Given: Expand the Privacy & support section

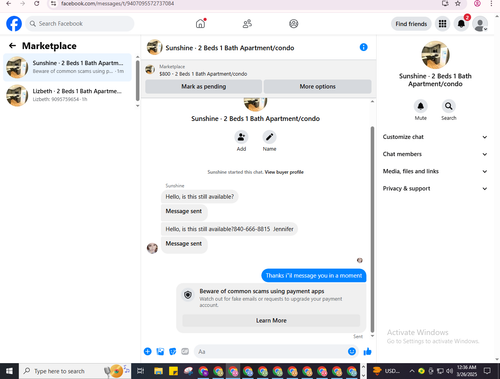Looking at the screenshot, I should tap(435, 189).
